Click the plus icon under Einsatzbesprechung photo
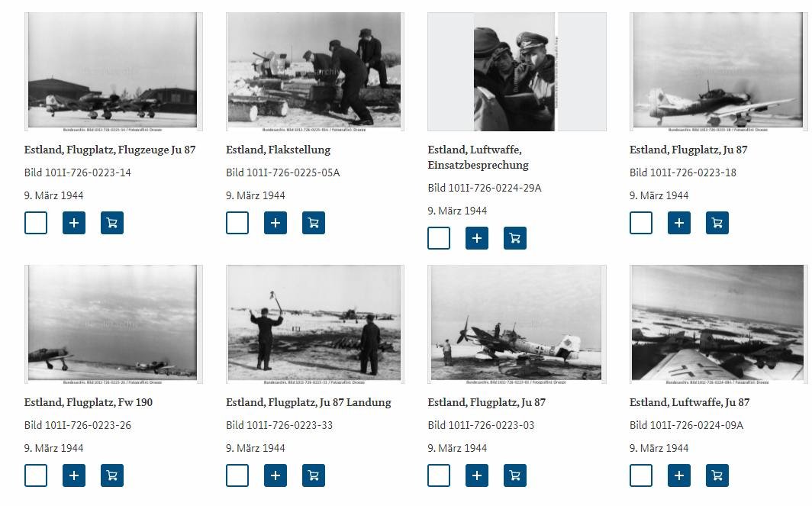Viewport: 812px width, 506px height. 477,238
